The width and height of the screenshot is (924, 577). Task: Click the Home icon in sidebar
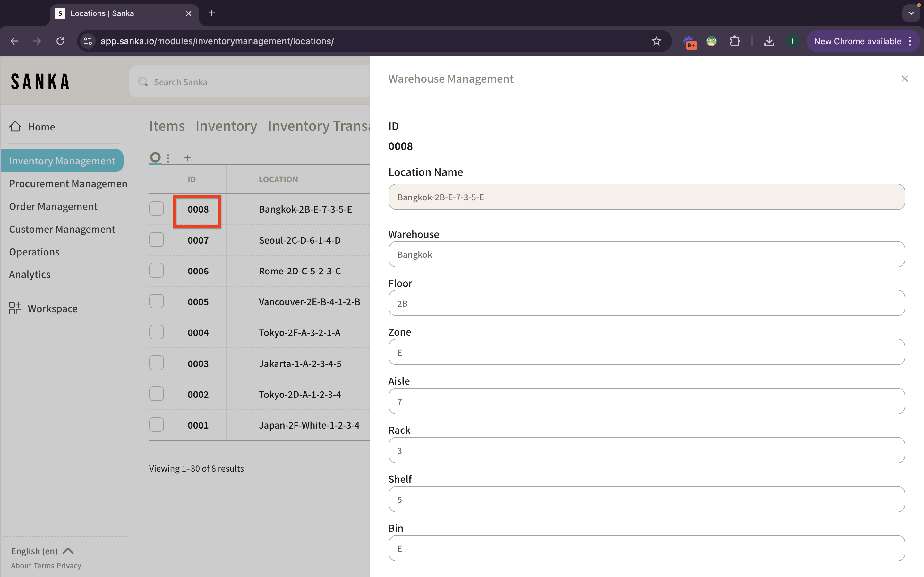[15, 126]
